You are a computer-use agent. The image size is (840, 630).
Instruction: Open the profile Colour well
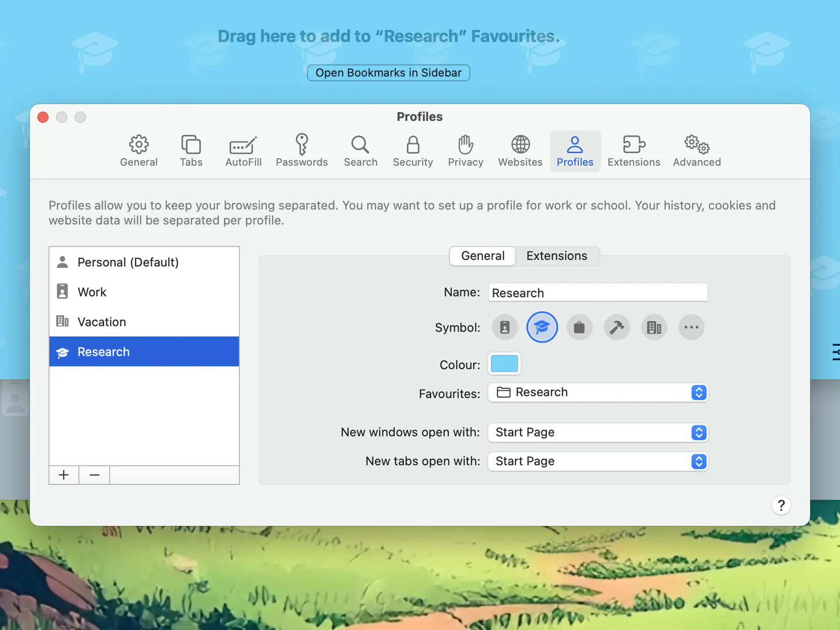click(504, 364)
